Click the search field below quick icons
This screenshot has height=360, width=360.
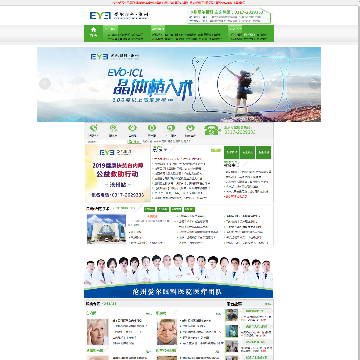[x=107, y=142]
